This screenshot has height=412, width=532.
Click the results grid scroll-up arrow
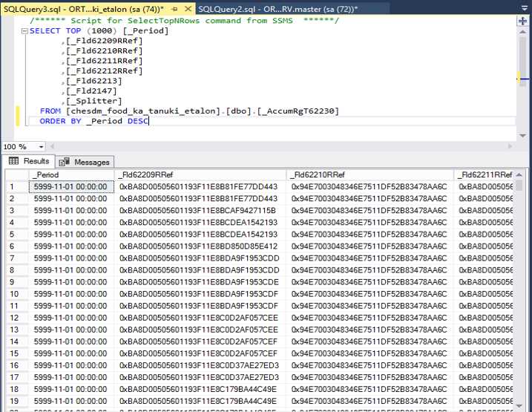[x=519, y=174]
